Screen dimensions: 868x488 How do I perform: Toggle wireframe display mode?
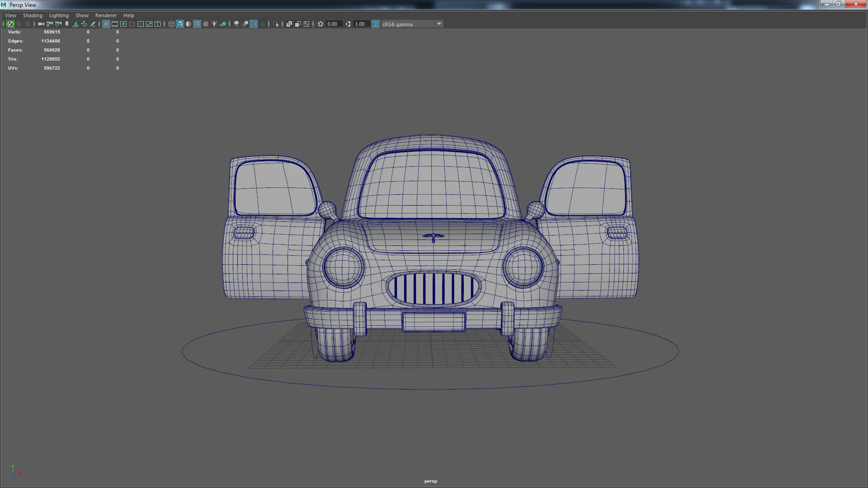pyautogui.click(x=172, y=24)
